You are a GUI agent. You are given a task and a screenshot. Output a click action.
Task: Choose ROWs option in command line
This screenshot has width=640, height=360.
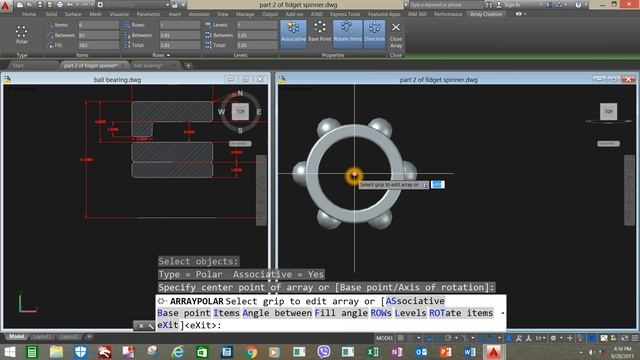[381, 313]
